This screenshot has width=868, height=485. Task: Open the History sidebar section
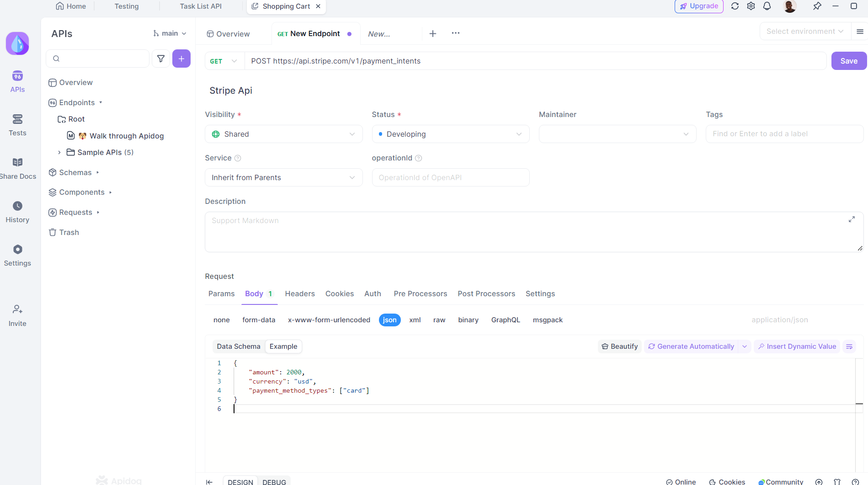point(17,212)
